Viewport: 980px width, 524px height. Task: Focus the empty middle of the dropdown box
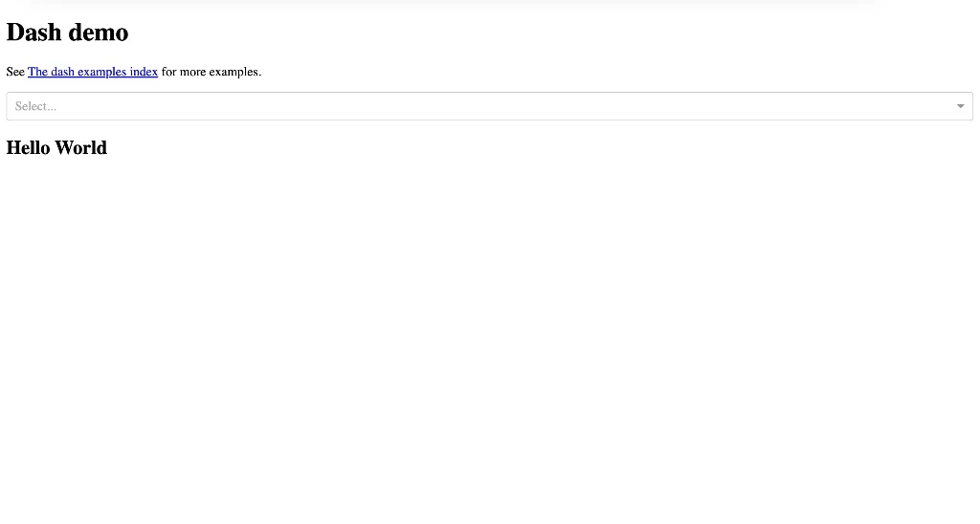tap(479, 106)
